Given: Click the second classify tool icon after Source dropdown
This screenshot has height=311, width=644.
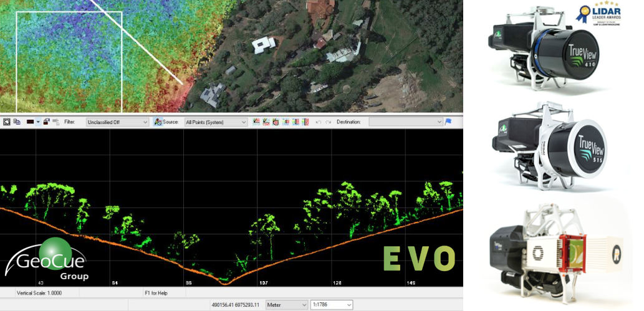Looking at the screenshot, I should click(x=266, y=122).
